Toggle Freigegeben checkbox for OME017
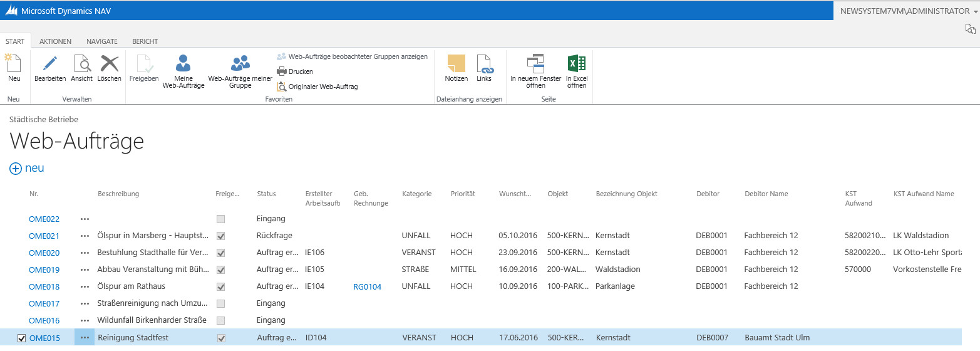The image size is (980, 351). (x=220, y=304)
